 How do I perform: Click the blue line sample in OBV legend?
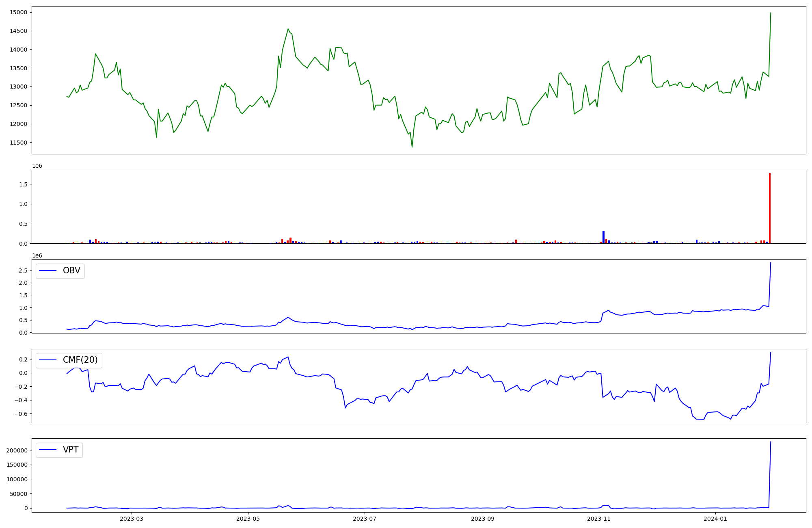coord(48,270)
